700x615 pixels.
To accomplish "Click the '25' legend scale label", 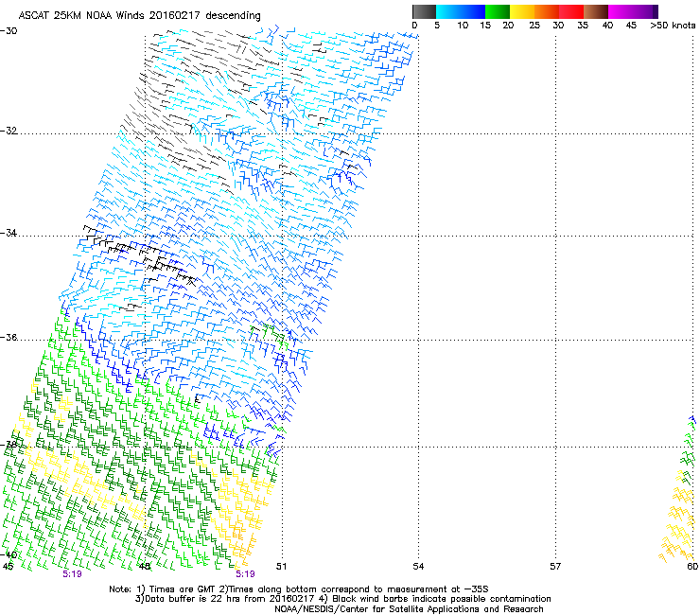I will (x=534, y=26).
